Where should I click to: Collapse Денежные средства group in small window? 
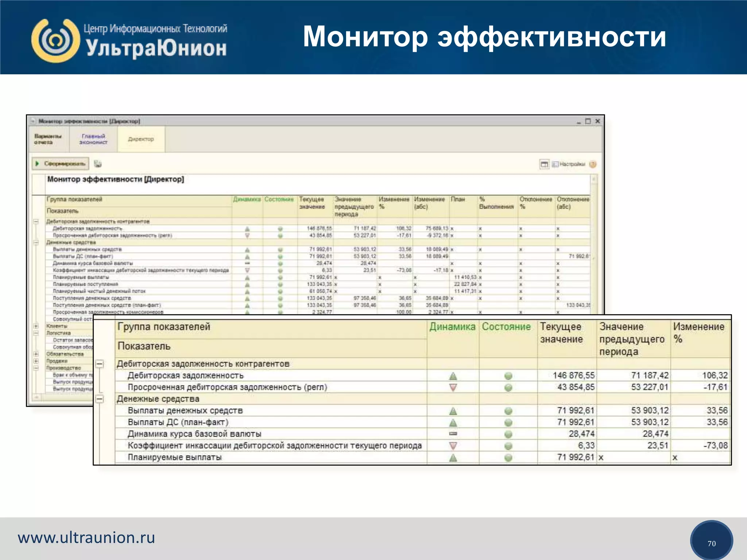(x=36, y=242)
